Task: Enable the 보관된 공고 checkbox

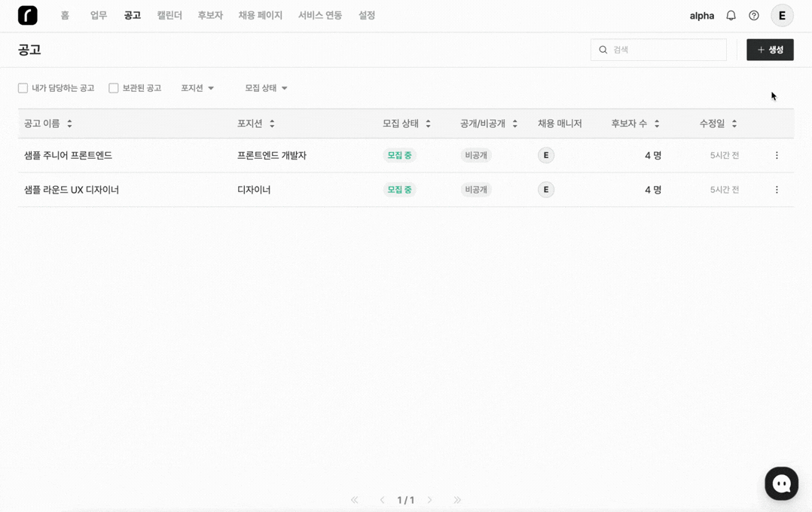Action: [114, 88]
